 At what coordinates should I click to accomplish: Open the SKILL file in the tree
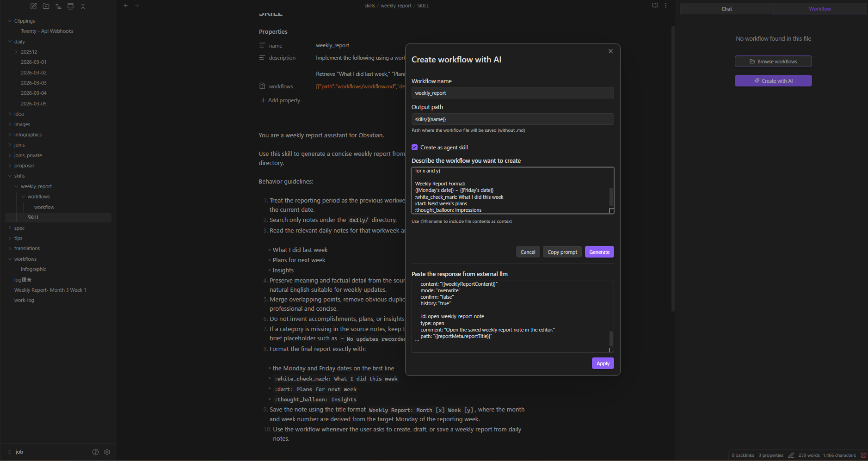tap(33, 217)
